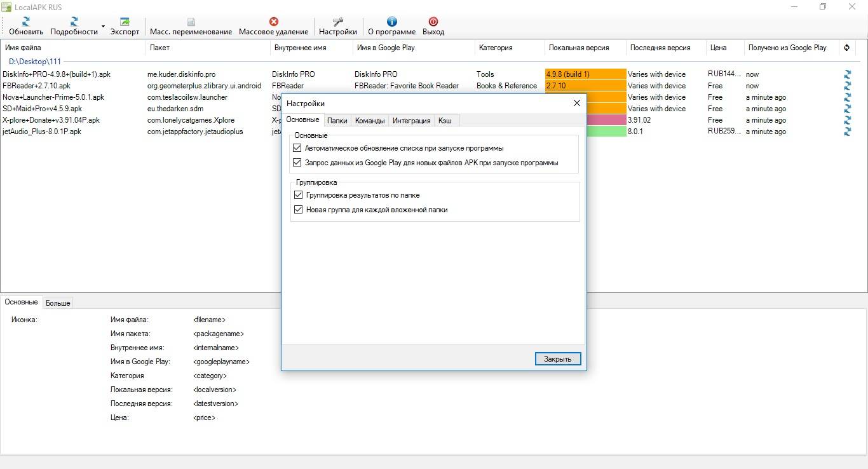The width and height of the screenshot is (868, 469).
Task: Expand the Подробности dropdown arrow
Action: (103, 27)
